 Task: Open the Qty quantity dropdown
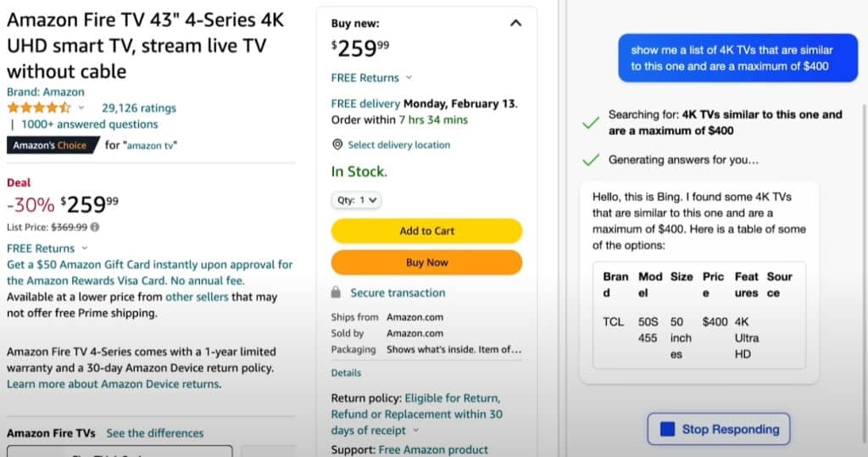(x=357, y=200)
